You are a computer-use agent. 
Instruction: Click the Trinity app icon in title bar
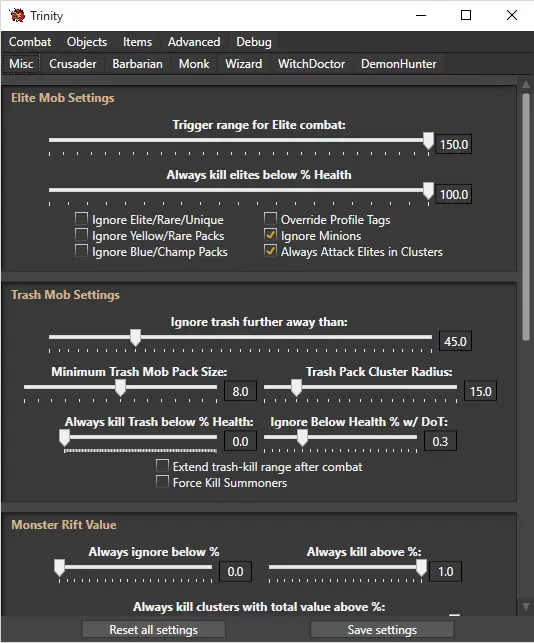(x=17, y=15)
